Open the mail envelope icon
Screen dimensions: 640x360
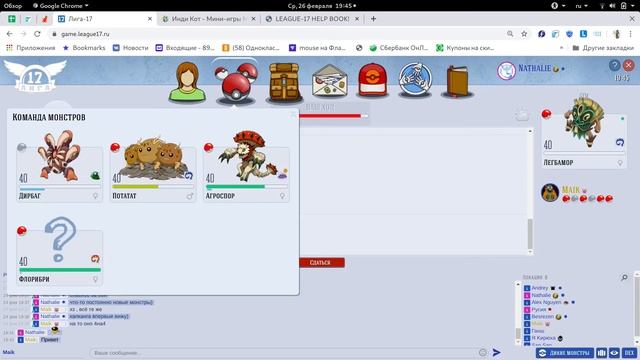tap(330, 81)
